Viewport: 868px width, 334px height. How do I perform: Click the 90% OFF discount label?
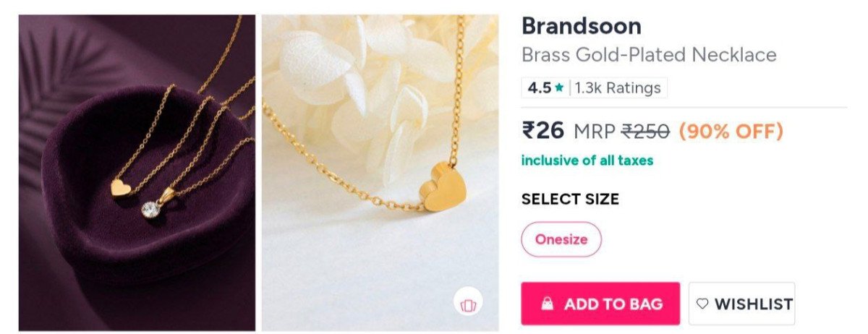[x=731, y=132]
